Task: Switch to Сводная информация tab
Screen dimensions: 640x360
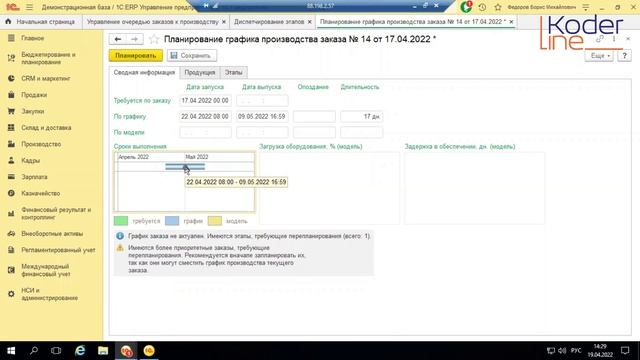Action: (x=144, y=72)
